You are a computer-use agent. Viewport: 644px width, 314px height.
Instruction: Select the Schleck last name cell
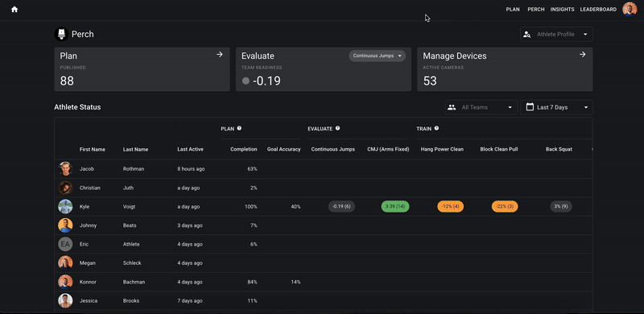(x=131, y=263)
